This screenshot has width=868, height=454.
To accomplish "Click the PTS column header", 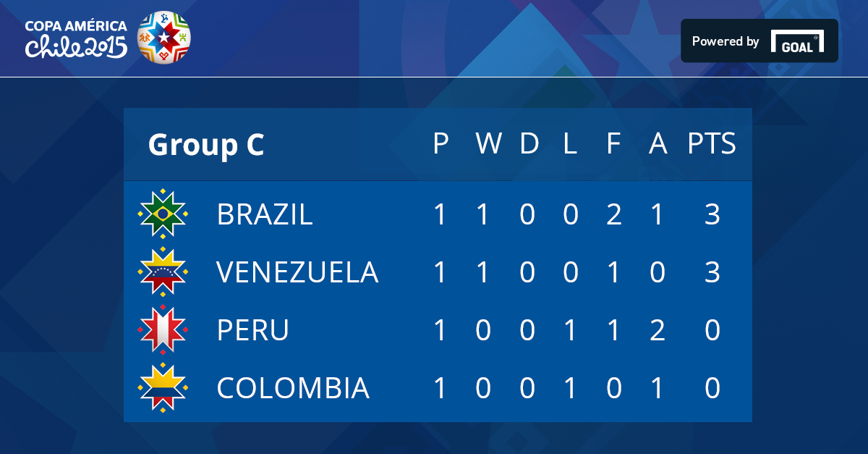I will click(712, 144).
